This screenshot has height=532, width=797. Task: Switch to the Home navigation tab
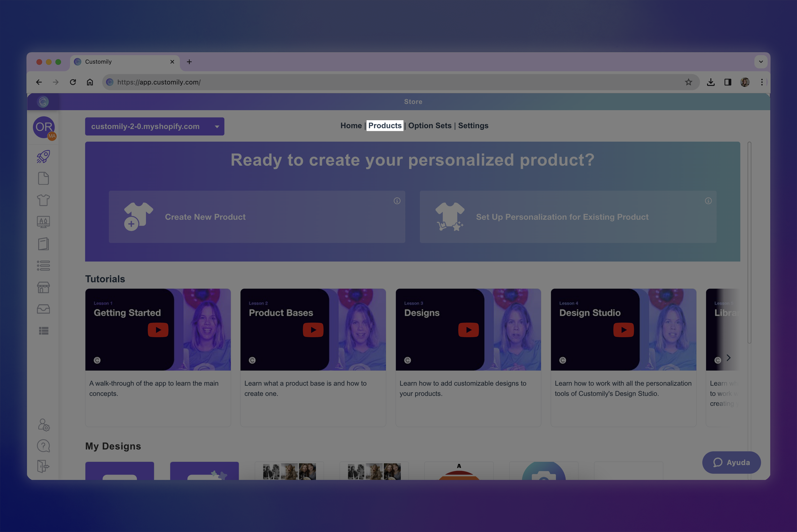tap(351, 125)
